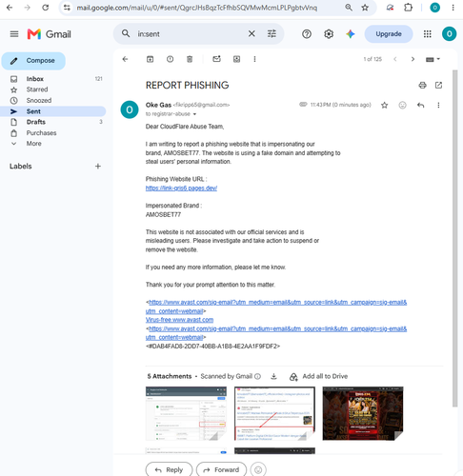Open the Virus-free www.avast.com link
This screenshot has width=463, height=476.
click(179, 320)
